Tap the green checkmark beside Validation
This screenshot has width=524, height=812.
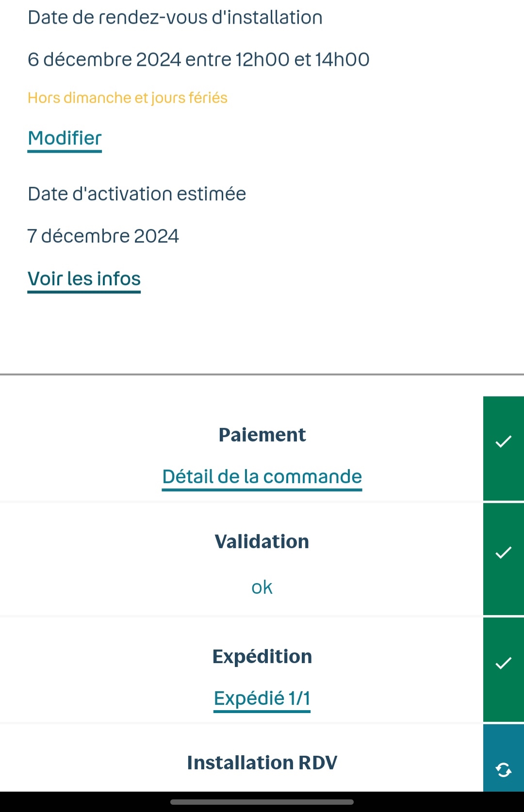(x=503, y=553)
